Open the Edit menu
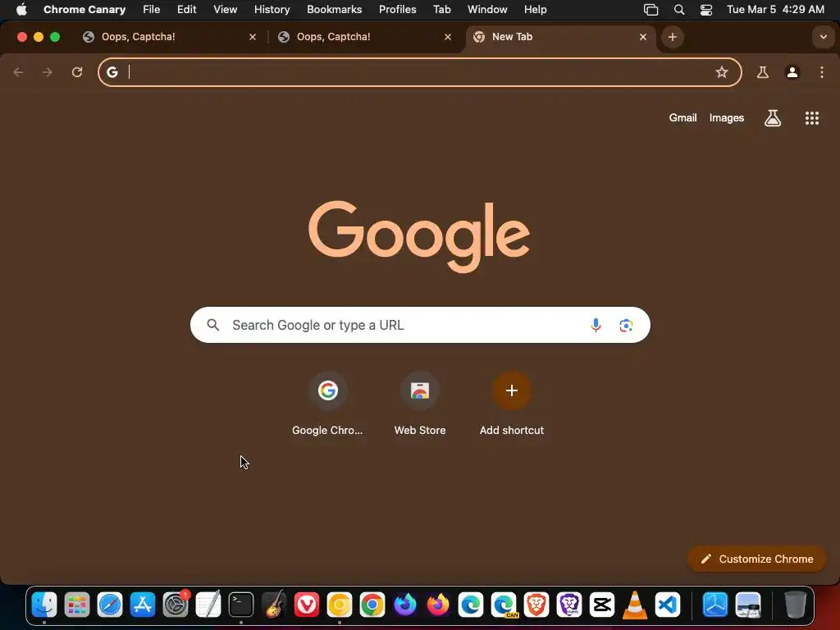Image resolution: width=840 pixels, height=630 pixels. click(186, 9)
